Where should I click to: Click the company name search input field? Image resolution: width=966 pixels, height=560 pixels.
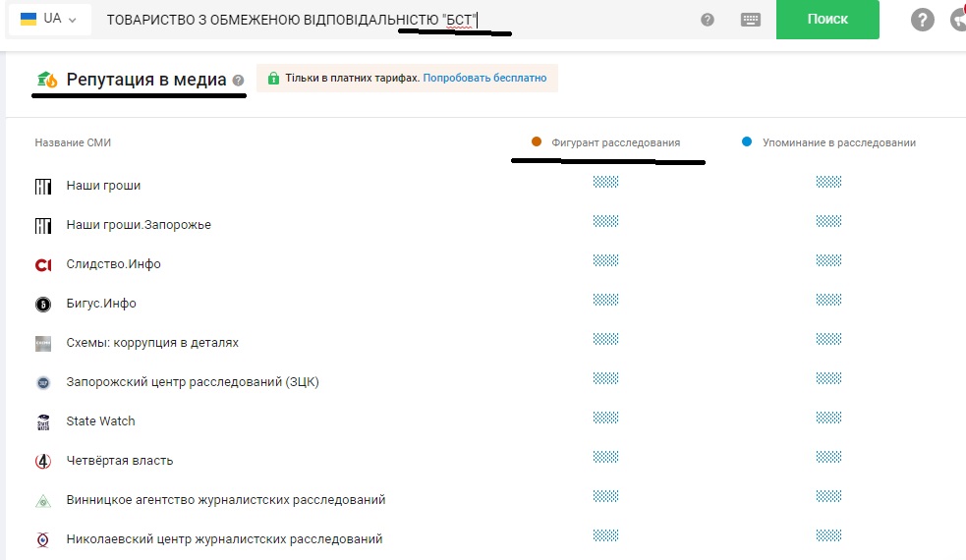pos(393,20)
